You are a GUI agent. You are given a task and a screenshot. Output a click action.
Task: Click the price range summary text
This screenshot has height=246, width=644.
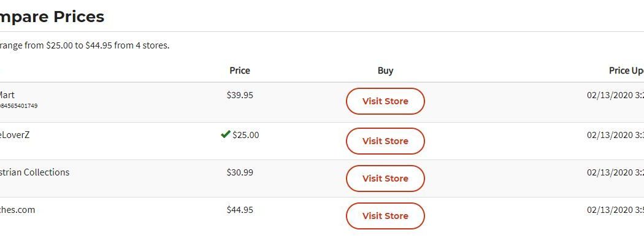pos(84,45)
